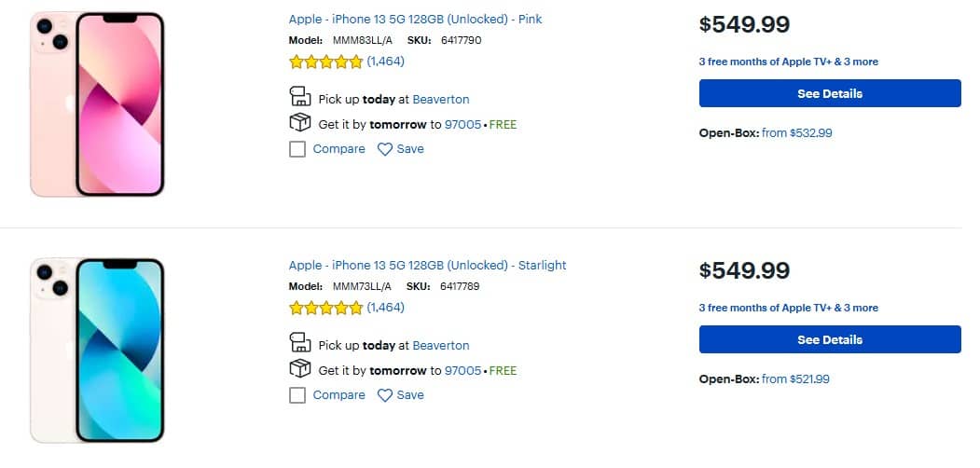Open Apple TV+ offer link for Pink iPhone
Image resolution: width=980 pixels, height=468 pixels.
788,62
